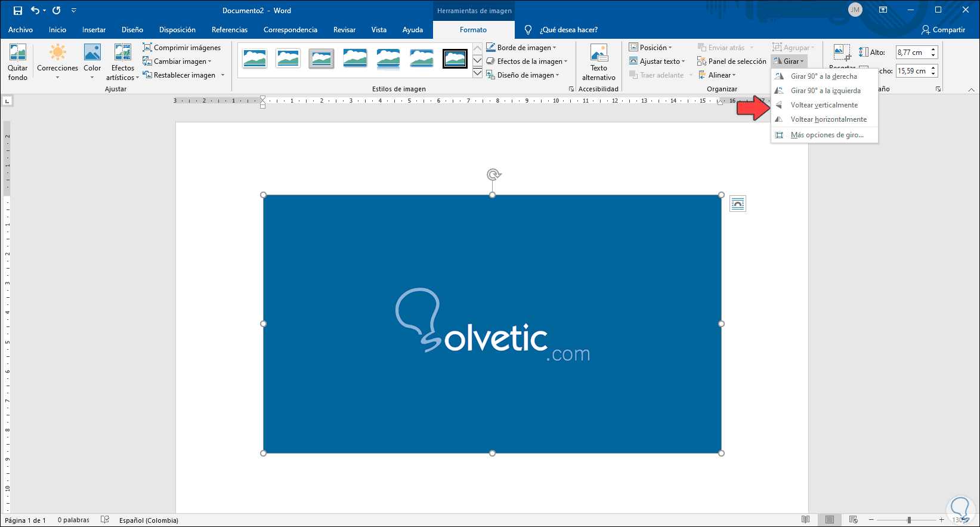
Task: Click Página 1 de 1 in status bar
Action: (25, 520)
